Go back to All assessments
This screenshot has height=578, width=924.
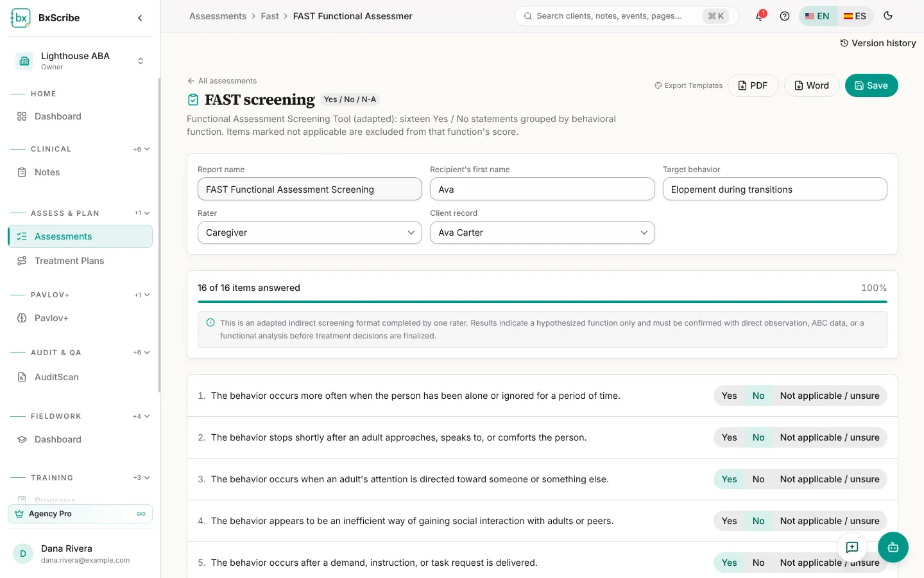222,81
